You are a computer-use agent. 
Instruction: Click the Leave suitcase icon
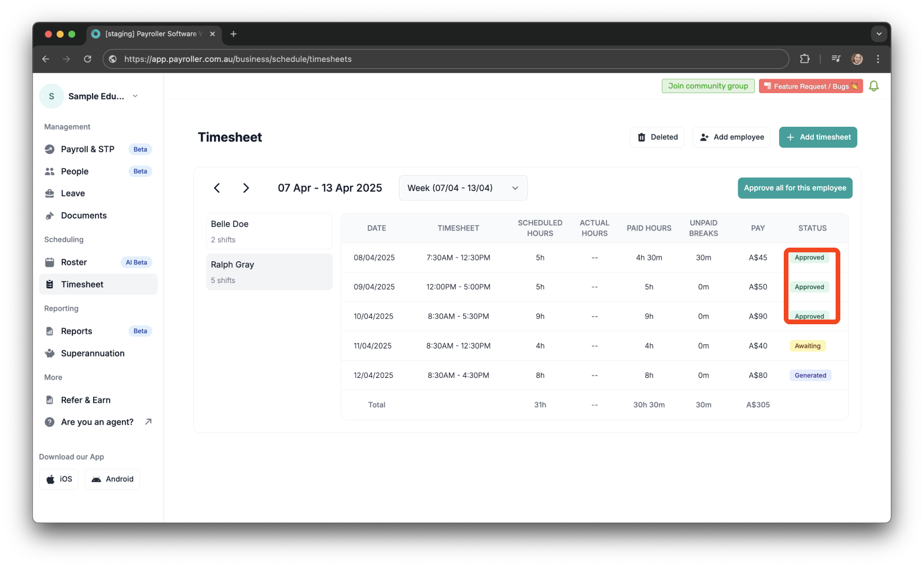(49, 193)
